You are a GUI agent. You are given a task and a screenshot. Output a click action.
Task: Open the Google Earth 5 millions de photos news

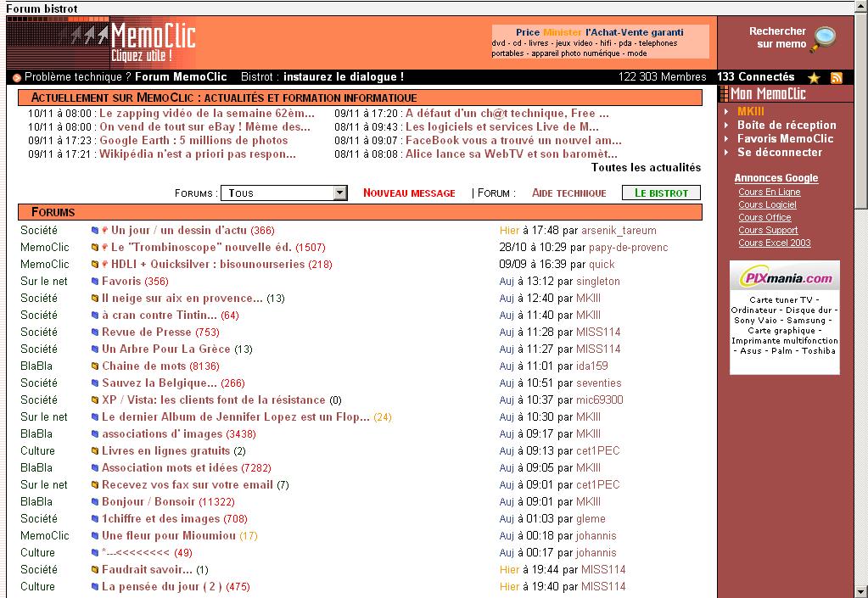(193, 141)
